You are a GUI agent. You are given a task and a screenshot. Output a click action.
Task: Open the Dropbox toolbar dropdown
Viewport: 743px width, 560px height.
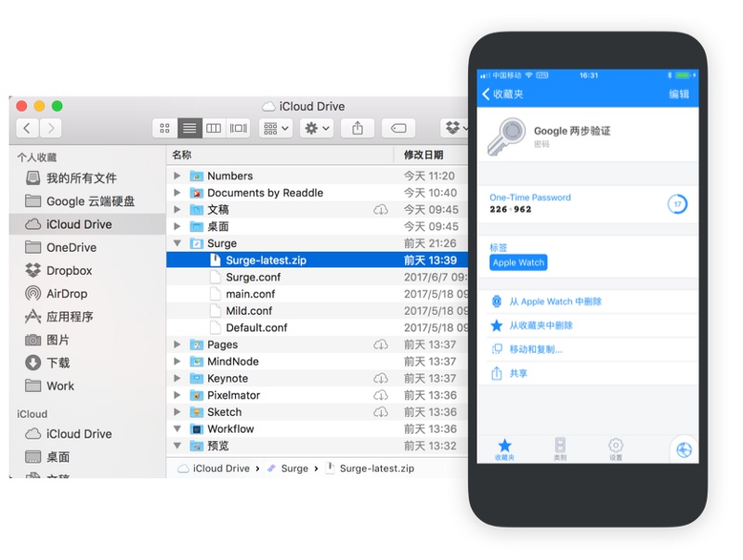(x=456, y=128)
